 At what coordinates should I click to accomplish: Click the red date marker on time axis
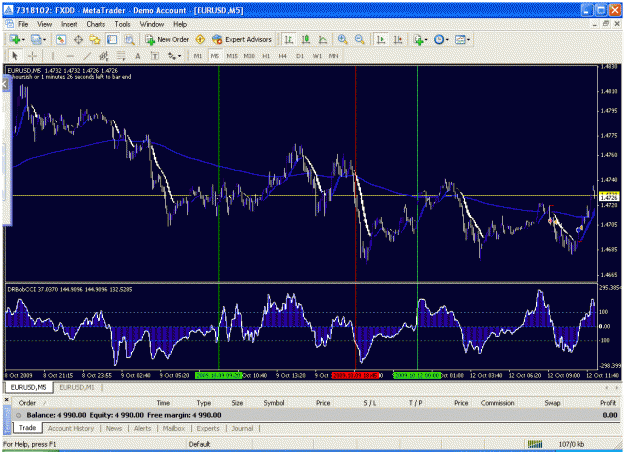point(355,375)
